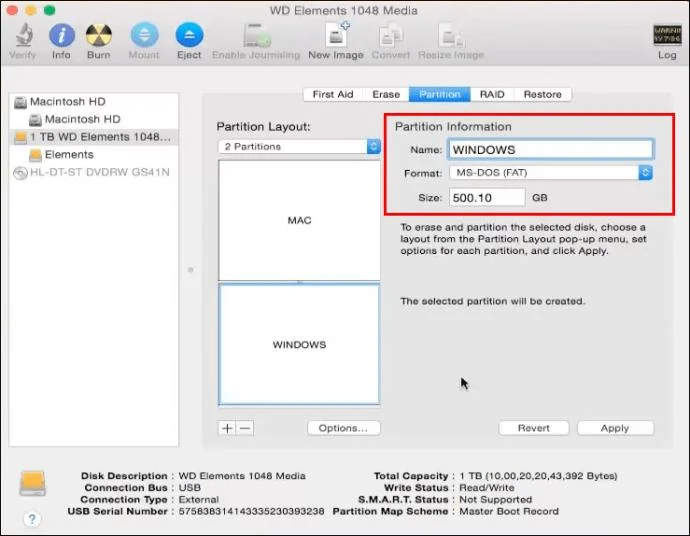Click the large orange disk icon
The width and height of the screenshot is (690, 536).
click(33, 484)
